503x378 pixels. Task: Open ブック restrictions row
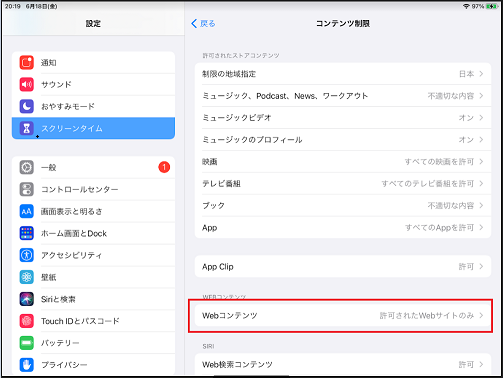click(x=343, y=206)
